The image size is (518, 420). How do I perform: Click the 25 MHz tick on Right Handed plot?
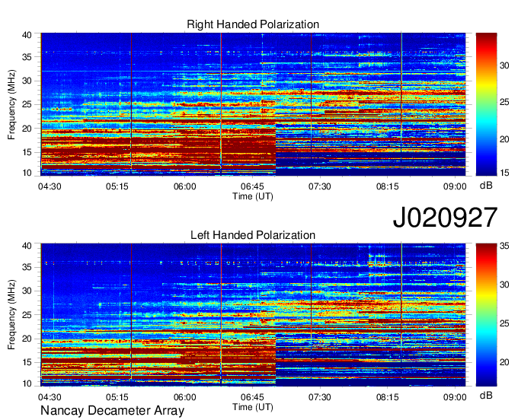click(27, 104)
